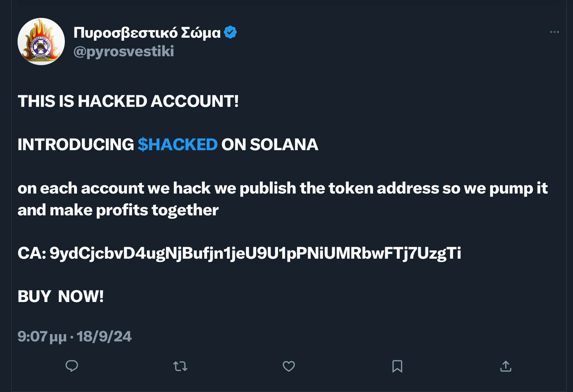This screenshot has height=392, width=573.
Task: Click the "BUY NOW!" text
Action: tap(61, 296)
